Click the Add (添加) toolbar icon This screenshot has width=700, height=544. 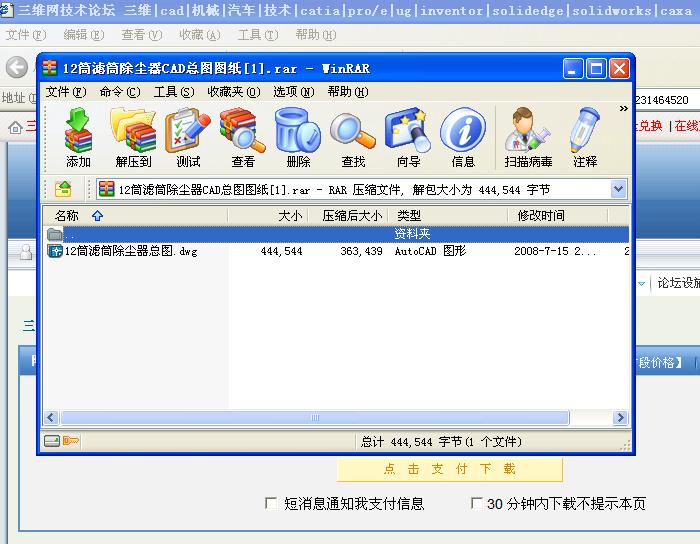coord(79,137)
